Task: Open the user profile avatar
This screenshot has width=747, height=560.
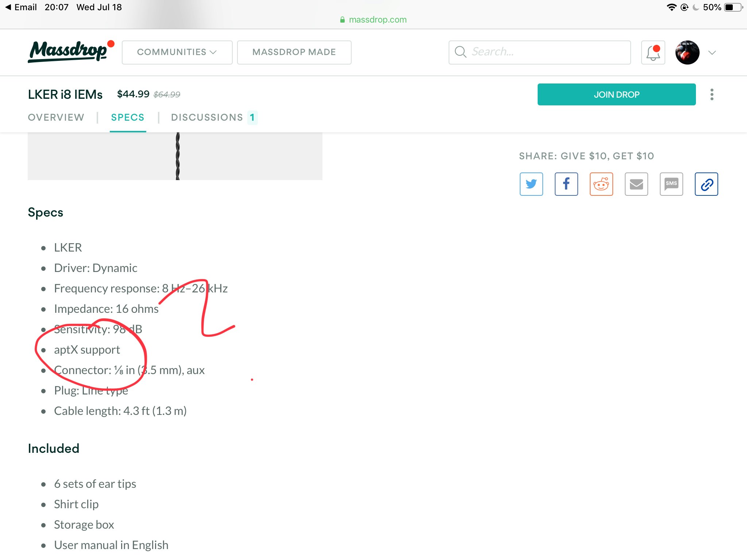Action: (687, 52)
